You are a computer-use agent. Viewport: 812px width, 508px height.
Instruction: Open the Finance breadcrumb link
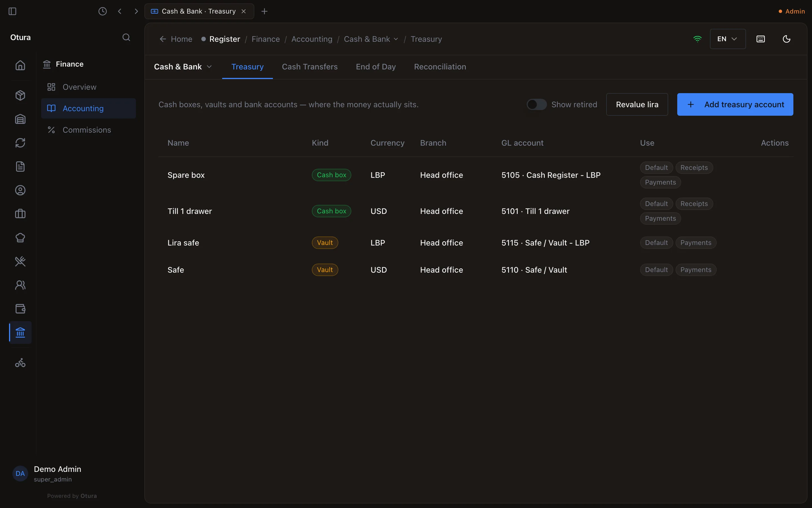[x=266, y=39]
